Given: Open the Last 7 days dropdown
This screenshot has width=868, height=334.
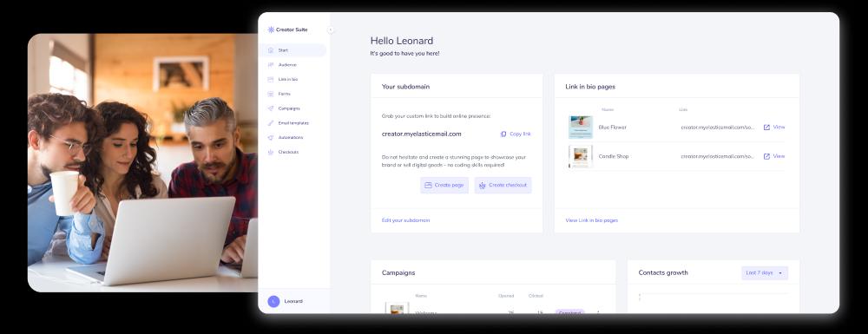Looking at the screenshot, I should (x=765, y=272).
